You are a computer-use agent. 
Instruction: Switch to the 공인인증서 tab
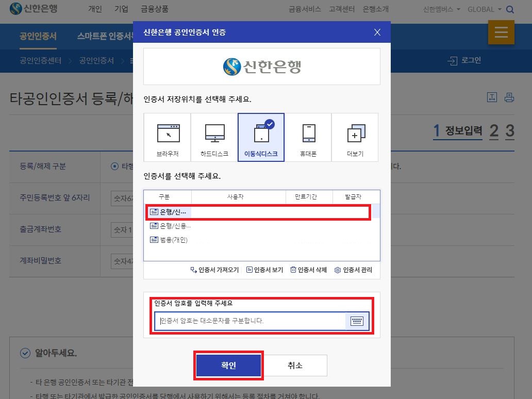[38, 36]
